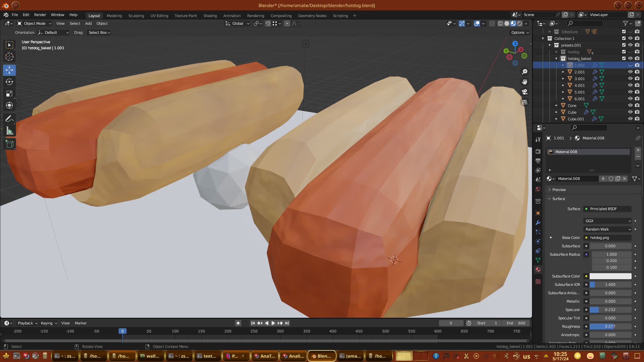Open the Render menu
The width and height of the screenshot is (644, 362).
coord(40,15)
